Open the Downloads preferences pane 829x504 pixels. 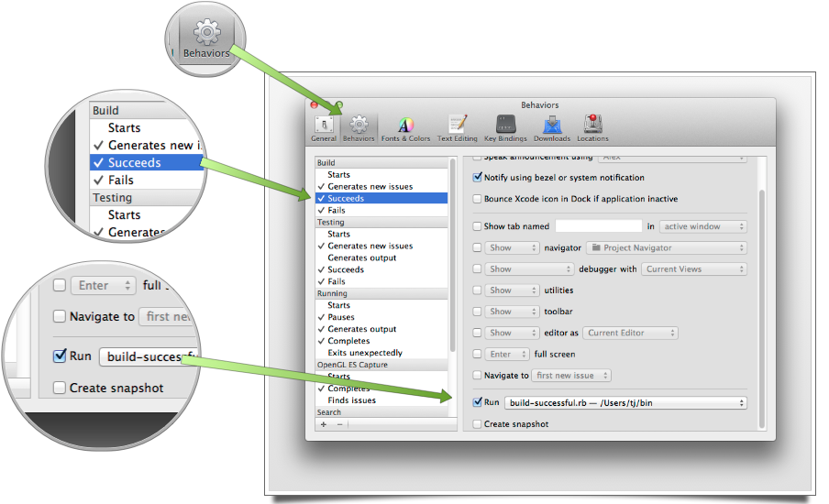point(552,129)
